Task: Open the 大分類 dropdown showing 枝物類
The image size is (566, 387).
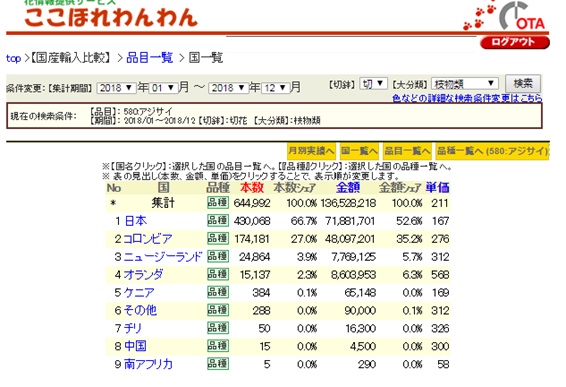Action: click(465, 84)
